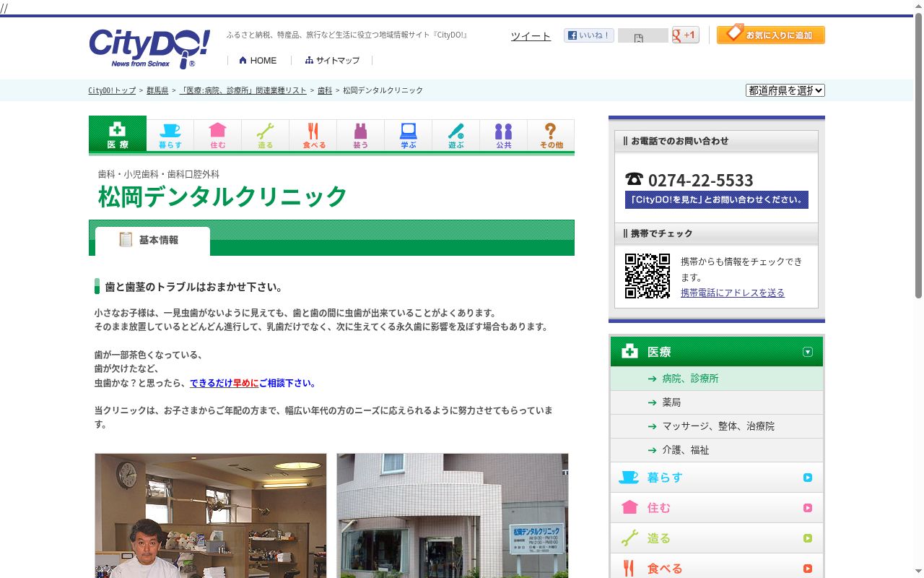924x578 pixels.
Task: Open the 公共 people icon category
Action: tap(504, 135)
